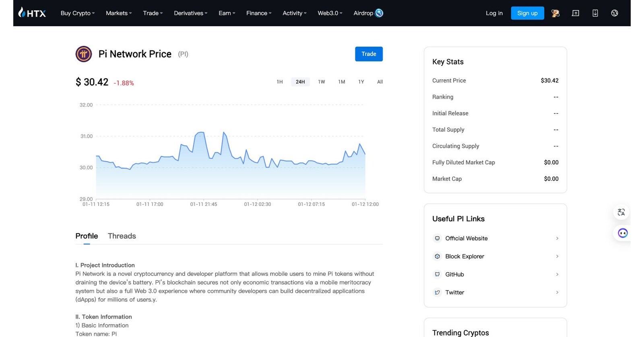Image resolution: width=644 pixels, height=337 pixels.
Task: Click the Log in link
Action: pos(494,13)
